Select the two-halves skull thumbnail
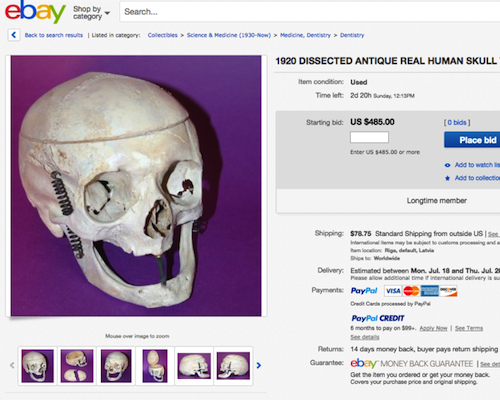This screenshot has height=400, width=500. 77,366
